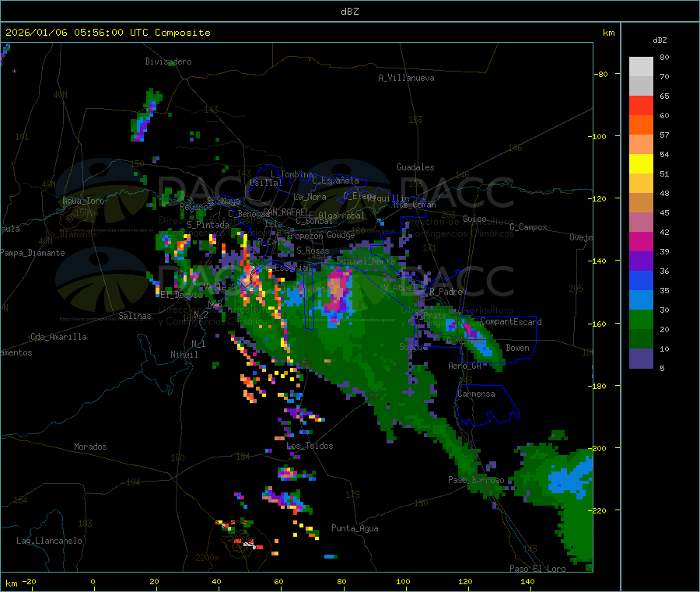
Task: Select the -120 tick on the vertical axis
Action: [597, 198]
